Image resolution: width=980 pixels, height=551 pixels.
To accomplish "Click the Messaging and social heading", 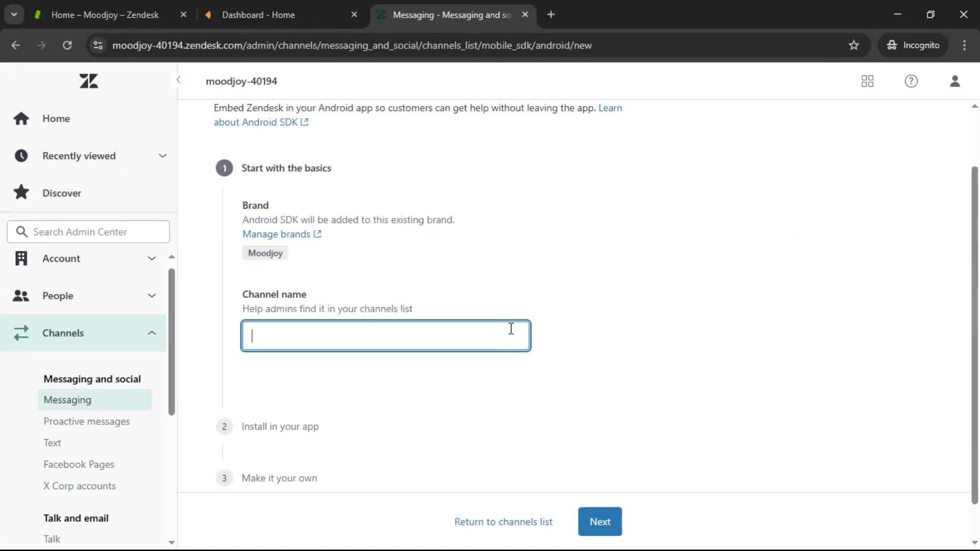I will click(x=92, y=379).
